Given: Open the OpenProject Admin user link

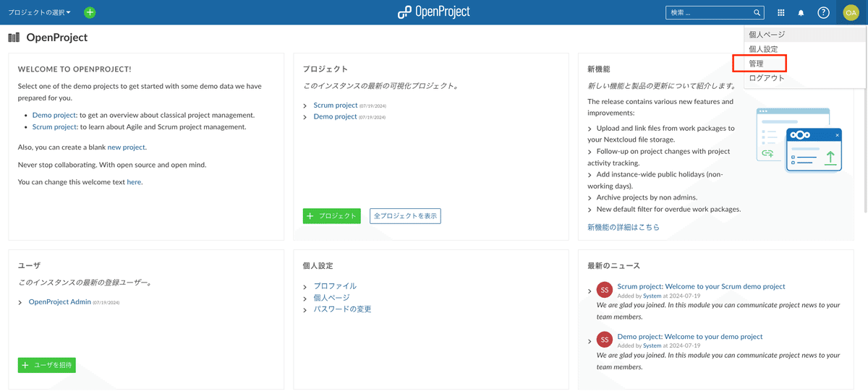Looking at the screenshot, I should [60, 302].
